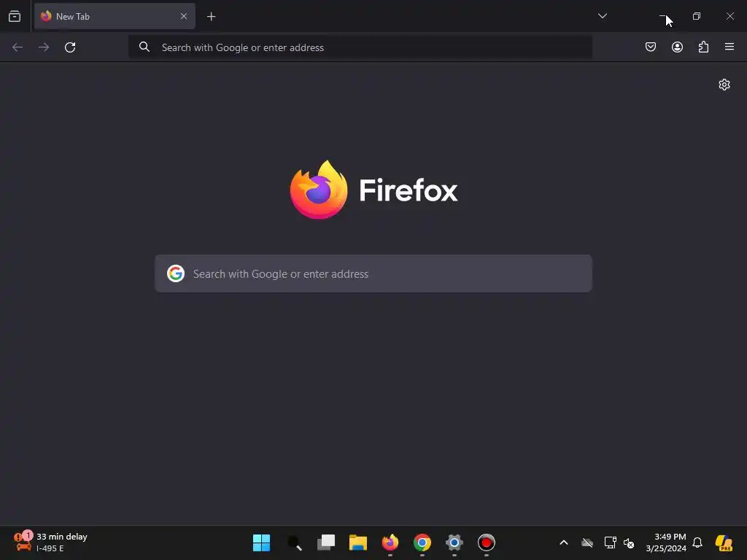Open the Firefox account menu
Viewport: 747px width, 560px height.
677,47
